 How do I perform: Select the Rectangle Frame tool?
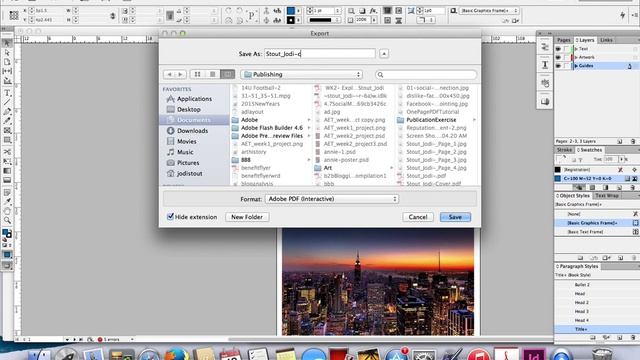tap(7, 131)
